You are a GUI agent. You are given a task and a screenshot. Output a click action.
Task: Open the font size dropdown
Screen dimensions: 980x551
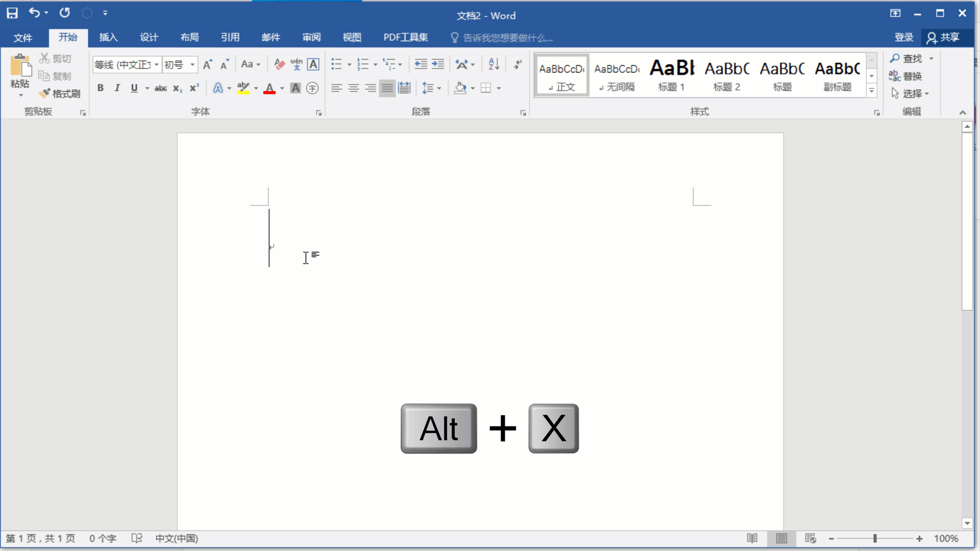(192, 65)
